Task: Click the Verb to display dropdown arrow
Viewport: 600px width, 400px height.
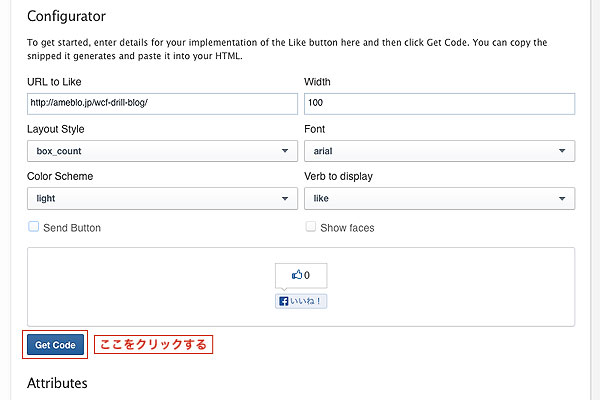Action: [562, 198]
